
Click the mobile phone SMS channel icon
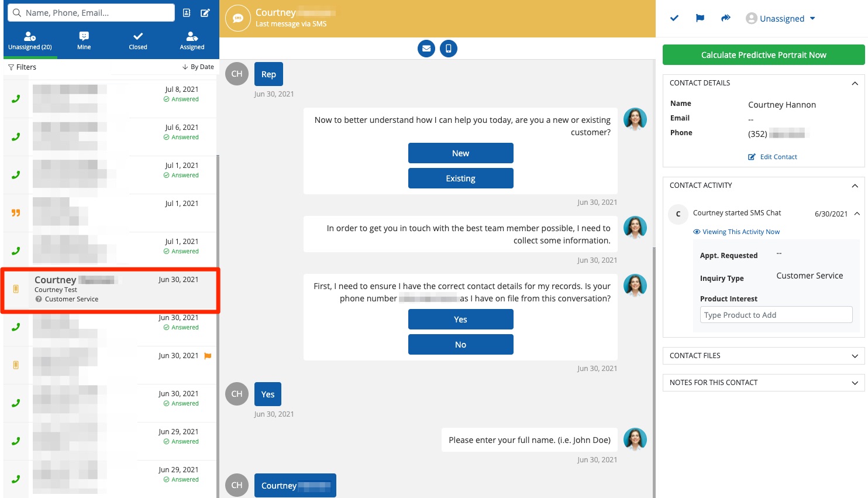449,49
